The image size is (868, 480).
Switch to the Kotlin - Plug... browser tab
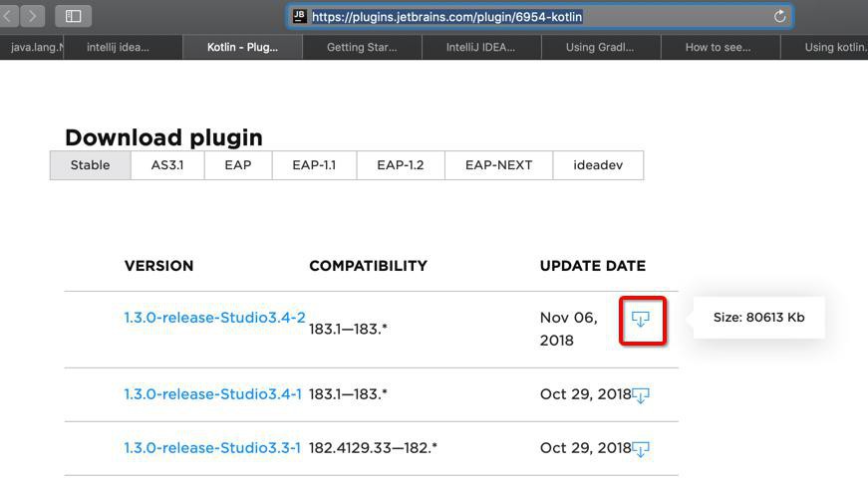(242, 48)
